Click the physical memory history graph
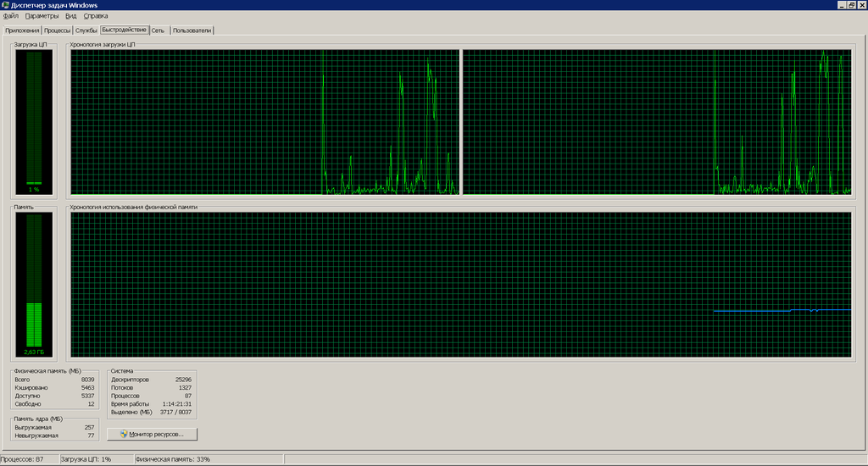Image resolution: width=868 pixels, height=466 pixels. coord(460,285)
